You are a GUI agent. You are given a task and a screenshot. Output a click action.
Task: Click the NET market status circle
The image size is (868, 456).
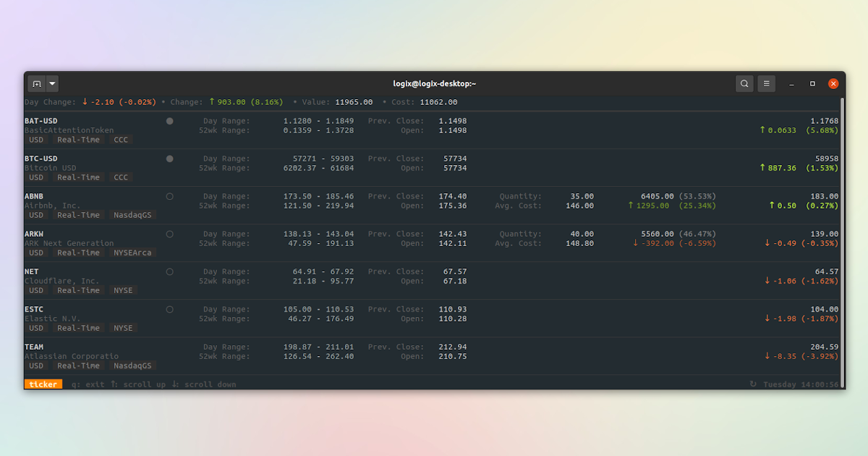[x=170, y=271]
